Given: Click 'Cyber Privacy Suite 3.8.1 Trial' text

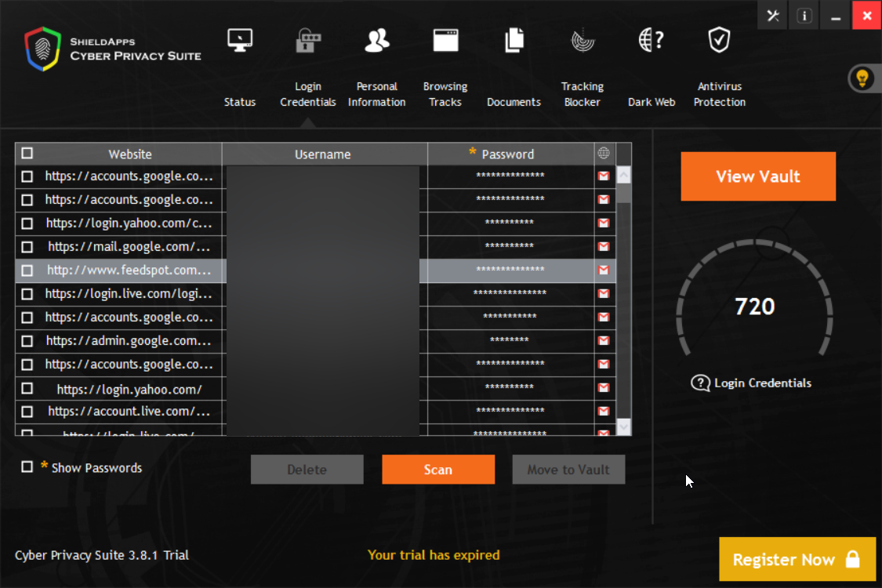Looking at the screenshot, I should [x=102, y=555].
